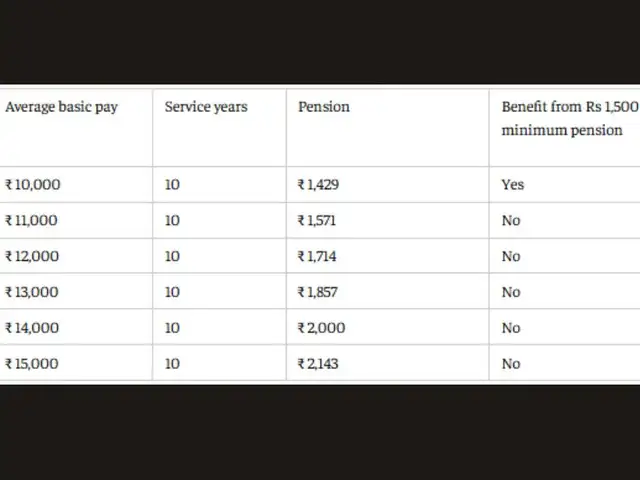Select the ₹14,000 basic pay cell
640x480 pixels.
click(32, 328)
